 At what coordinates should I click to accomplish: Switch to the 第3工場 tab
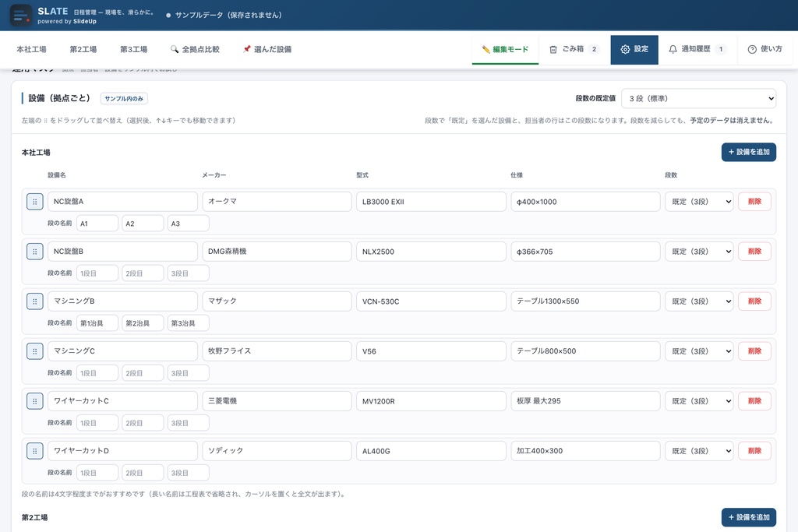[134, 49]
